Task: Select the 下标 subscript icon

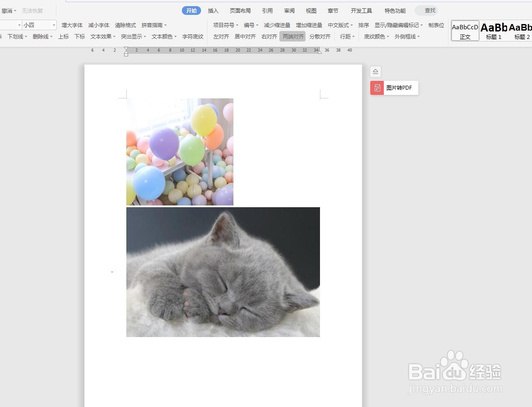Action: point(80,36)
